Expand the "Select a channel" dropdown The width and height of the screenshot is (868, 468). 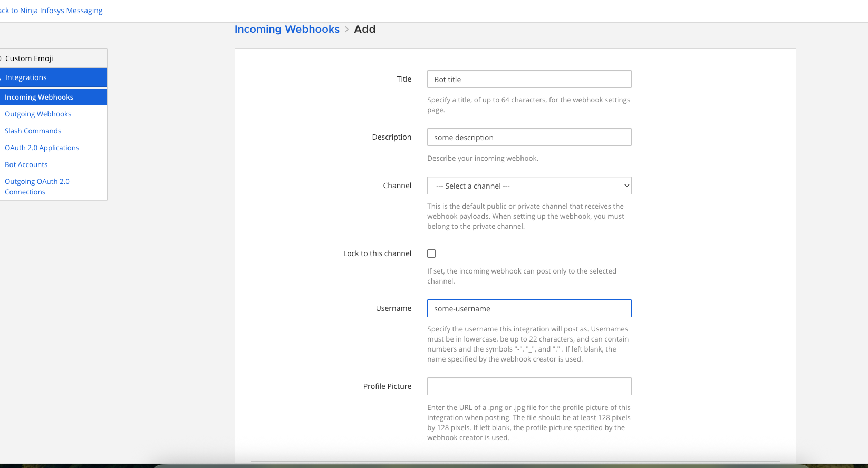tap(529, 186)
